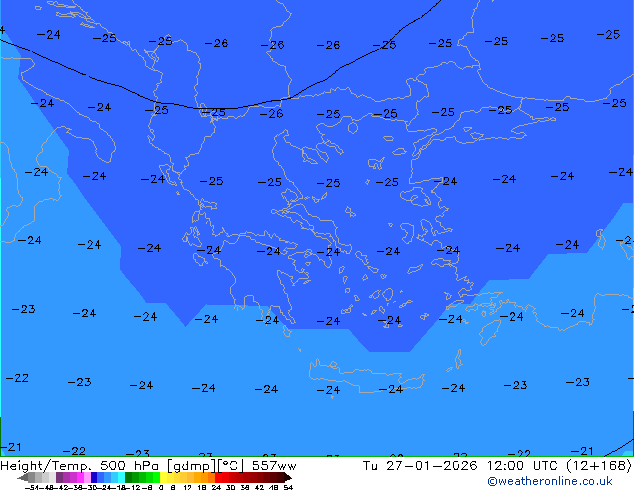Pick the cyan legend swatch near -18
The height and width of the screenshot is (490, 634).
coord(121,477)
